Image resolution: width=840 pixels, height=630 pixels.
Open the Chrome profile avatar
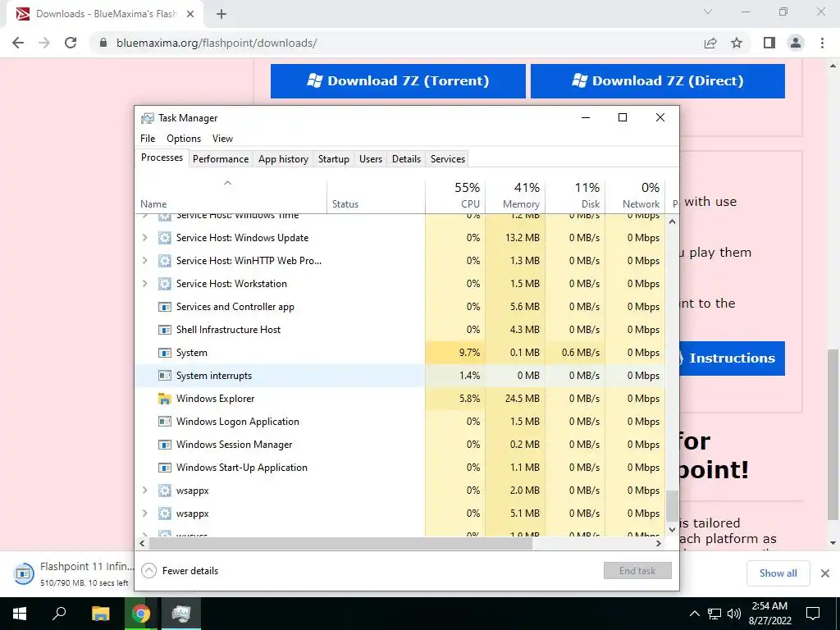[x=796, y=43]
